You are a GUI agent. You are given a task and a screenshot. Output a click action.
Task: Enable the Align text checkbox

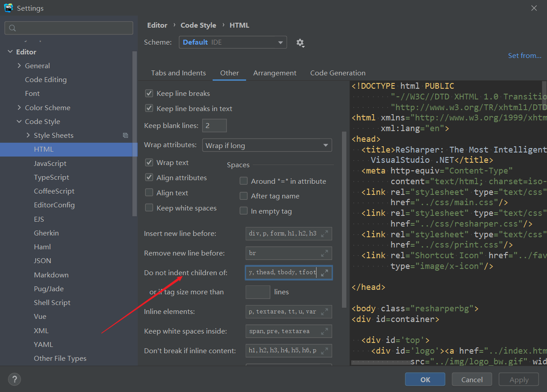pos(149,193)
